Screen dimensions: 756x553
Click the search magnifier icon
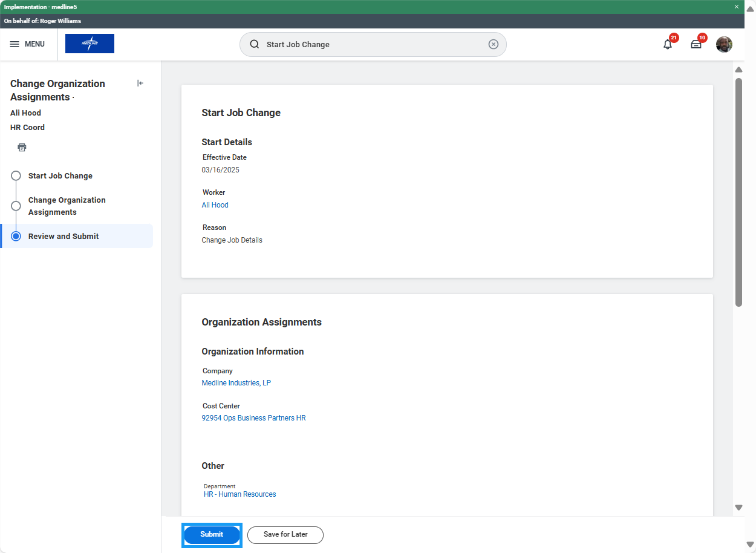pos(255,44)
